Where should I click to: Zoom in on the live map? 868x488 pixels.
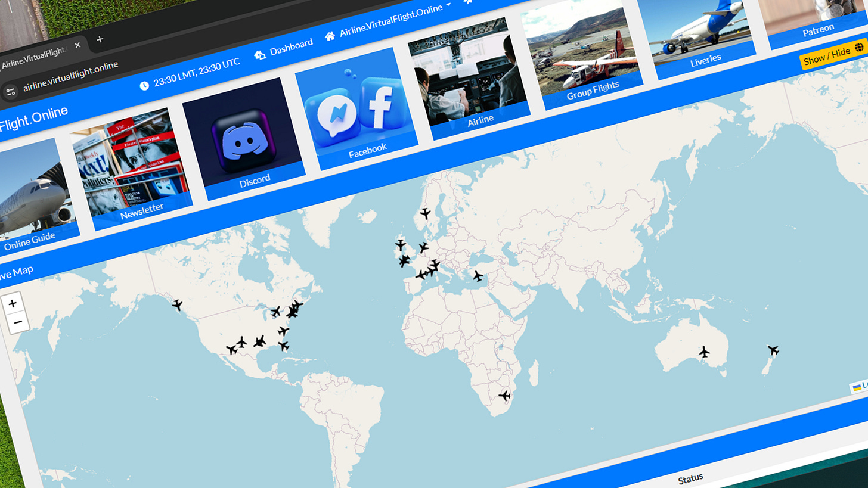(x=13, y=304)
